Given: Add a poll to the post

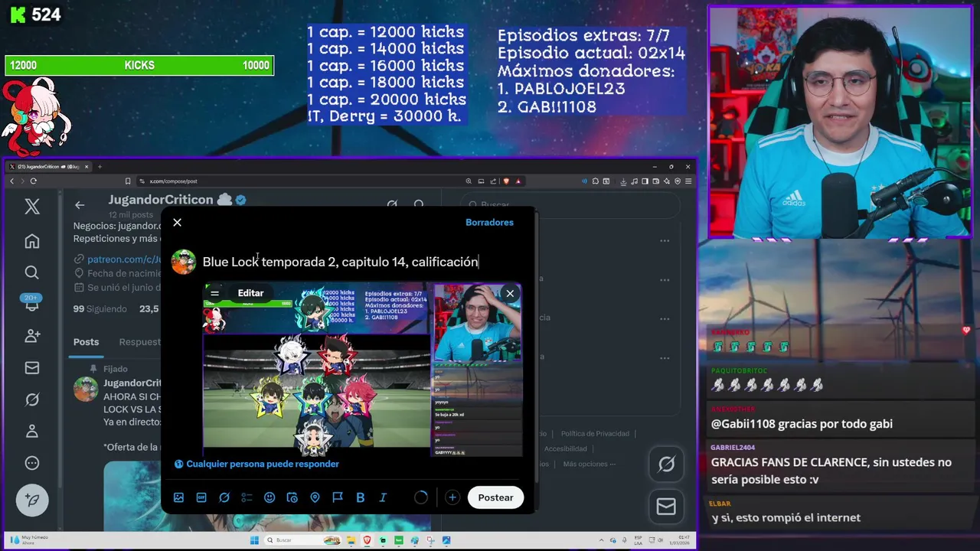Looking at the screenshot, I should click(x=247, y=497).
